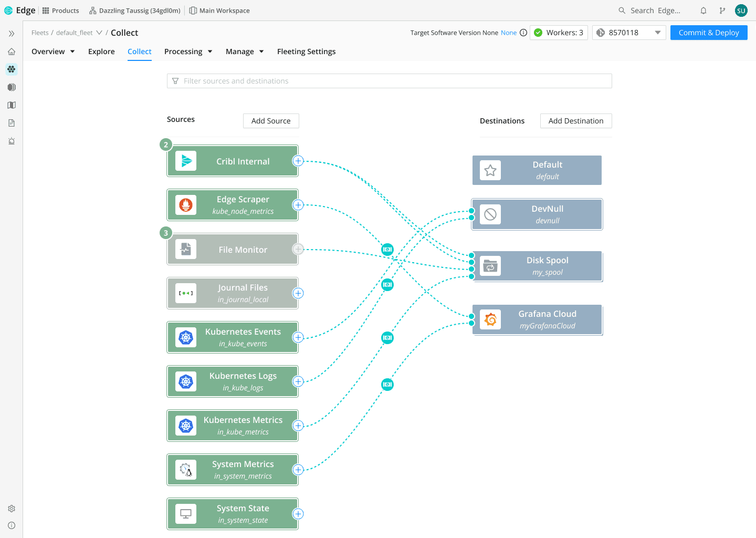Image resolution: width=756 pixels, height=538 pixels.
Task: Click the Commit & Deploy button
Action: tap(709, 33)
